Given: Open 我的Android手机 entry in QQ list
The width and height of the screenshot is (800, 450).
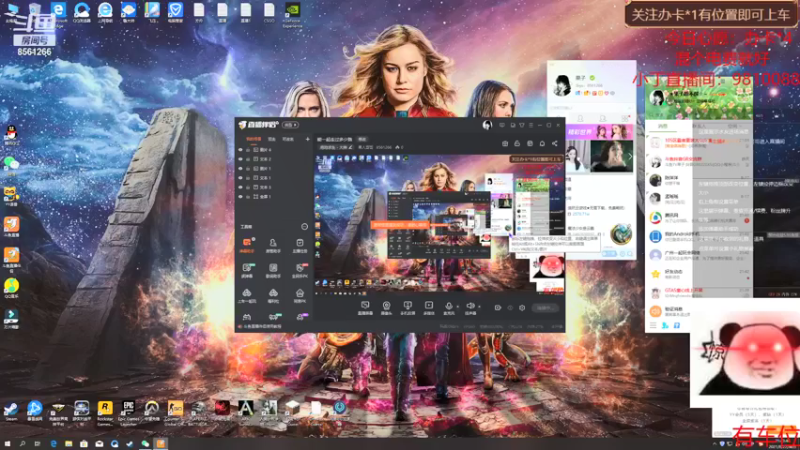Looking at the screenshot, I should coord(698,236).
